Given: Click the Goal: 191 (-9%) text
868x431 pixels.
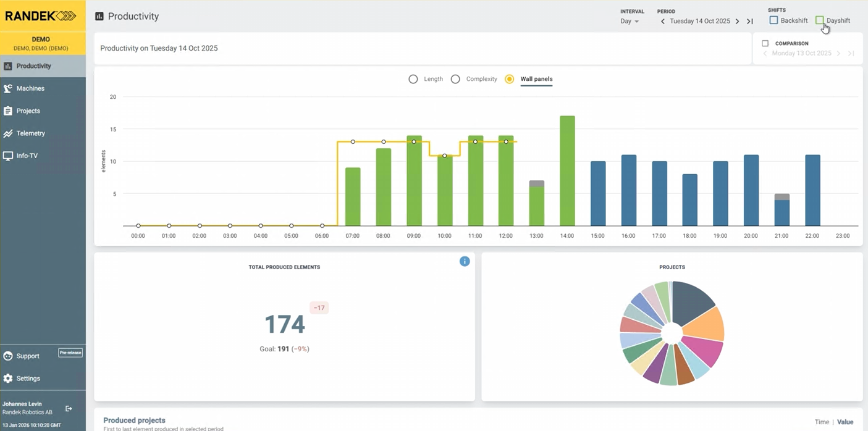Looking at the screenshot, I should (x=284, y=349).
